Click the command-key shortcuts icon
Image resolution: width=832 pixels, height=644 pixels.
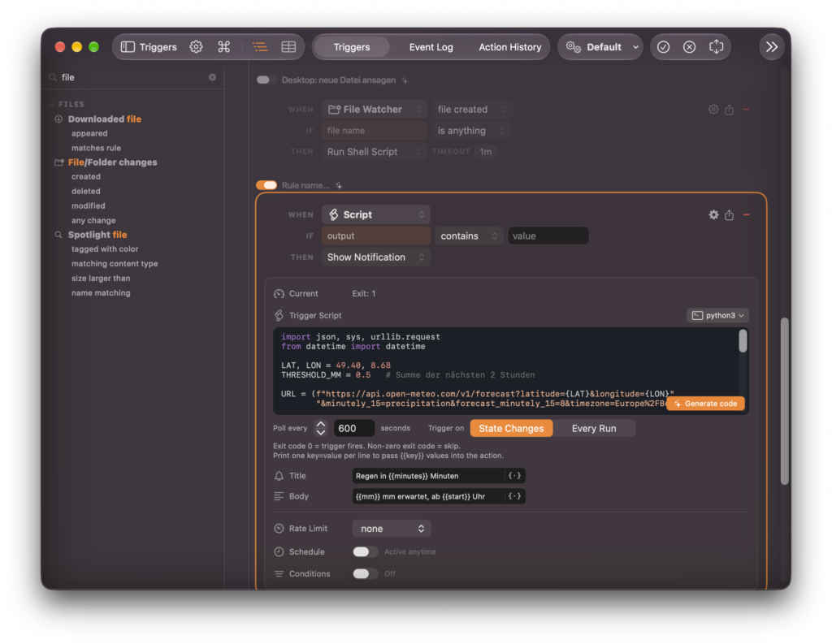coord(224,46)
